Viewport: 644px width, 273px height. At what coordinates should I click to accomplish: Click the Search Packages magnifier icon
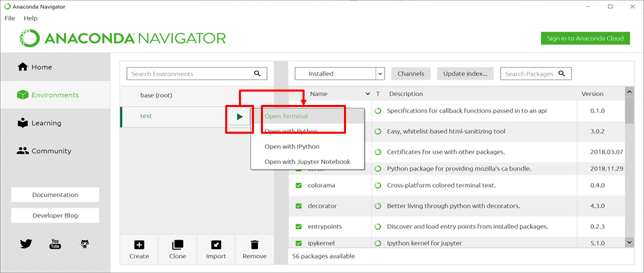point(562,74)
